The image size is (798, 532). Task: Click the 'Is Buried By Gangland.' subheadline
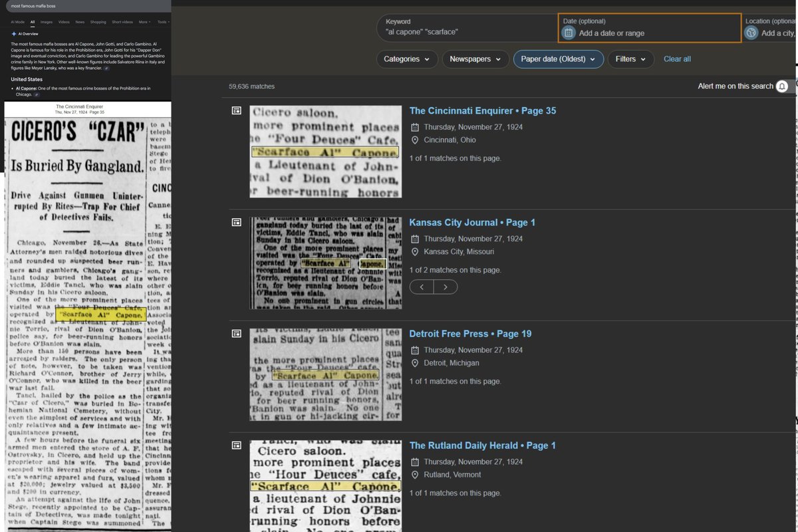point(76,166)
